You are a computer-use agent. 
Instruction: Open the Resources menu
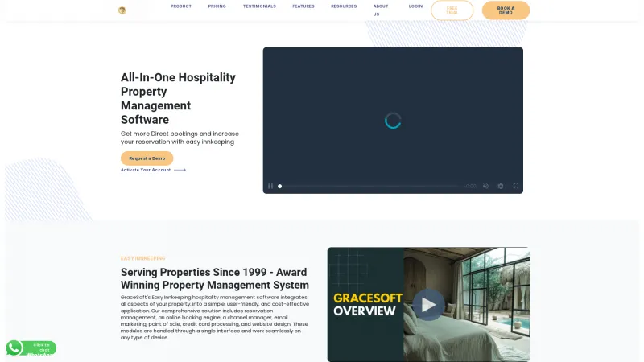[x=344, y=6]
